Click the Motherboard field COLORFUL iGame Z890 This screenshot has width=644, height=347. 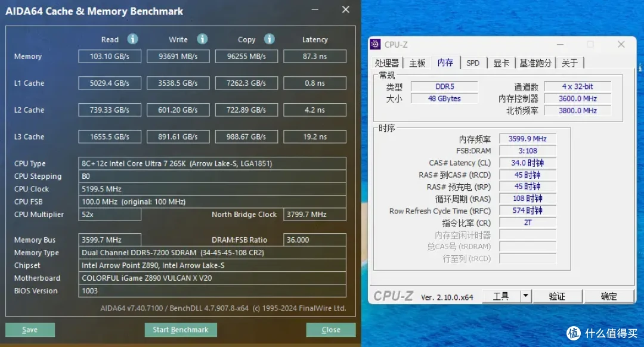(x=212, y=278)
